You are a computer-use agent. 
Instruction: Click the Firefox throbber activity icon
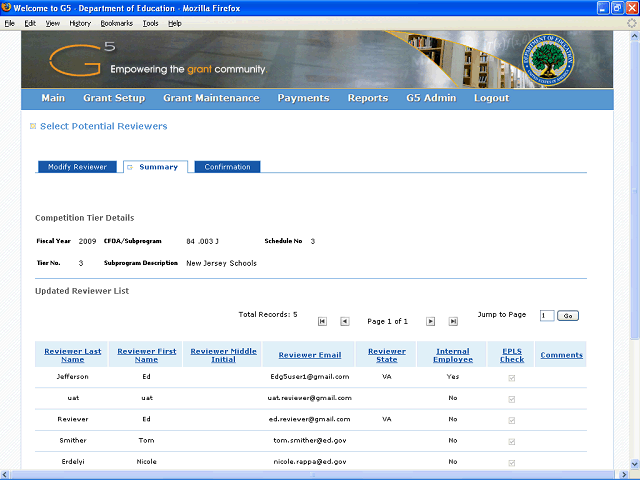(x=631, y=23)
